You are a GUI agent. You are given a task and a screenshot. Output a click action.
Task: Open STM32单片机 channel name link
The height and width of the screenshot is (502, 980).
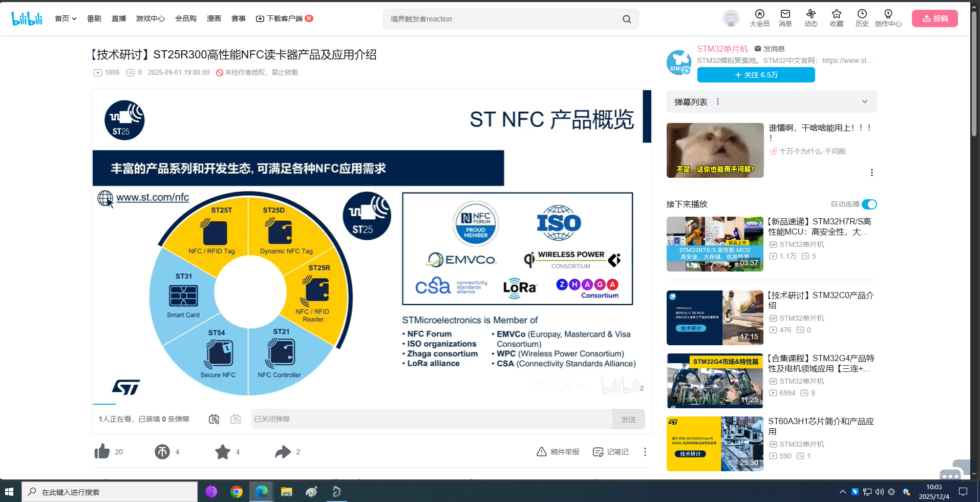(722, 49)
